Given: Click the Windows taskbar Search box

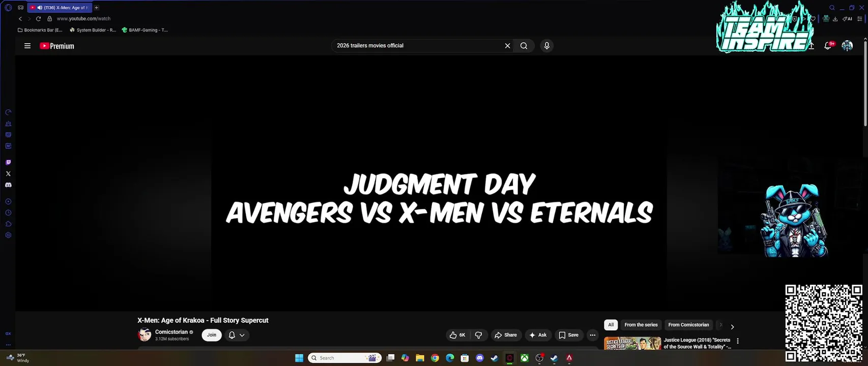Looking at the screenshot, I should coord(345,358).
